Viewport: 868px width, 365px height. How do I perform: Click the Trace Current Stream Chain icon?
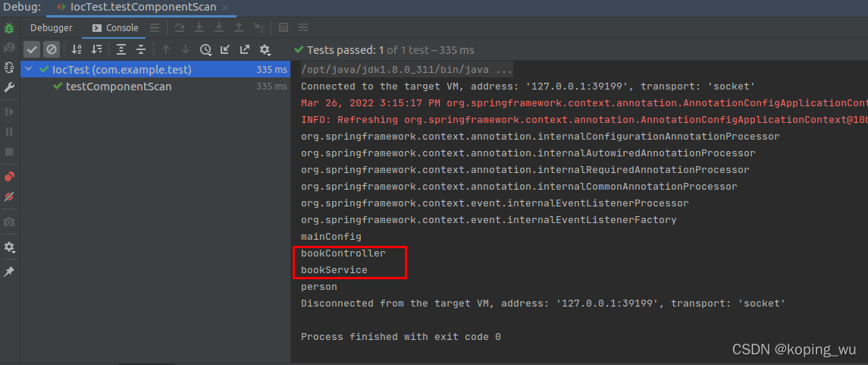(303, 27)
